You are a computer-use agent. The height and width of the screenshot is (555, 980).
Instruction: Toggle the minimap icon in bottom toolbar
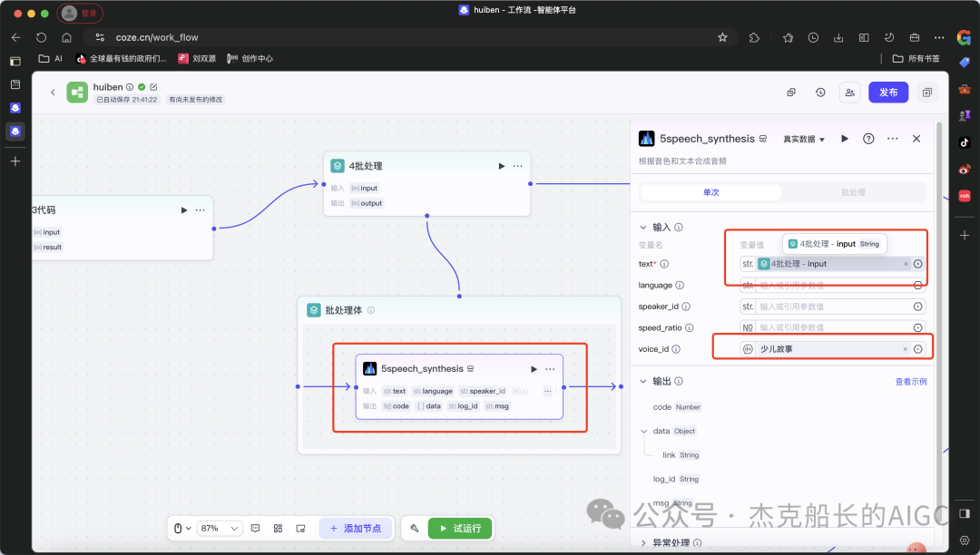[300, 528]
